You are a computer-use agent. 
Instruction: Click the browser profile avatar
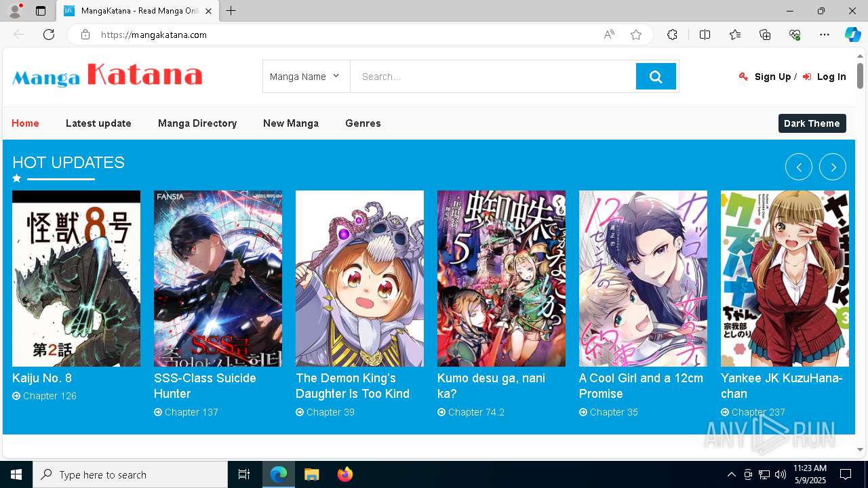(x=14, y=11)
